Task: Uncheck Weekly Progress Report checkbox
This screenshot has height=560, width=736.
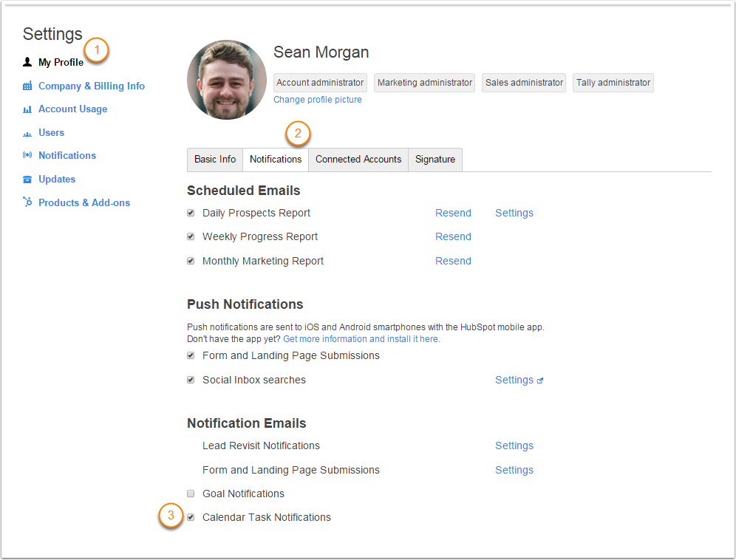Action: click(x=191, y=236)
